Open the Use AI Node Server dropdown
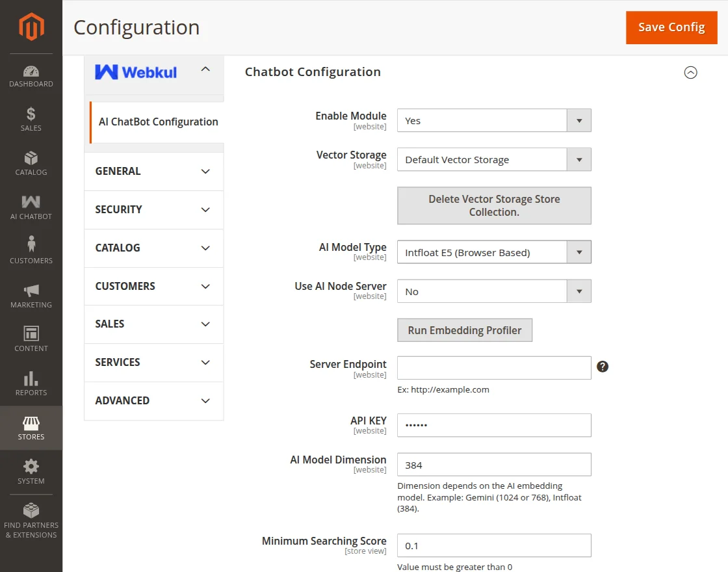The width and height of the screenshot is (728, 572). click(494, 292)
